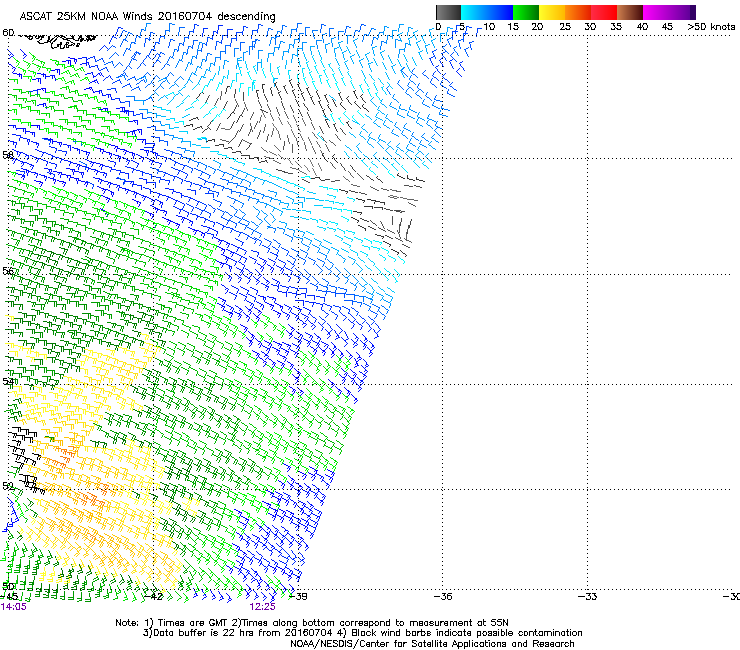The image size is (740, 650).
Task: Click the purple "12:25" swath time label
Action: (262, 607)
